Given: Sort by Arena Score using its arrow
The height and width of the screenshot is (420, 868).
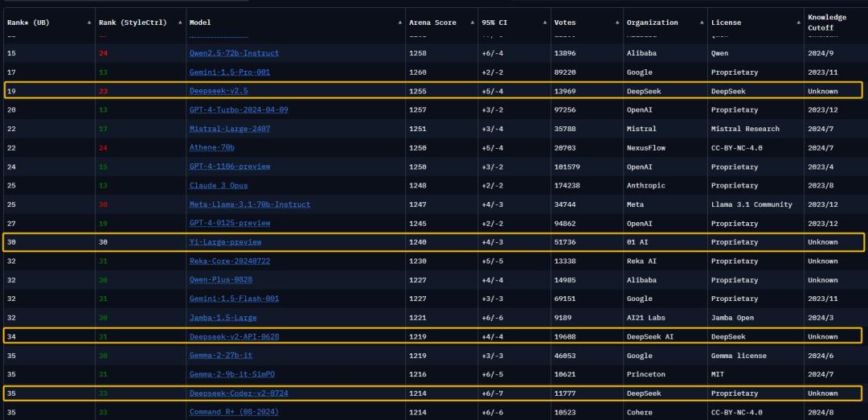Looking at the screenshot, I should [x=473, y=23].
